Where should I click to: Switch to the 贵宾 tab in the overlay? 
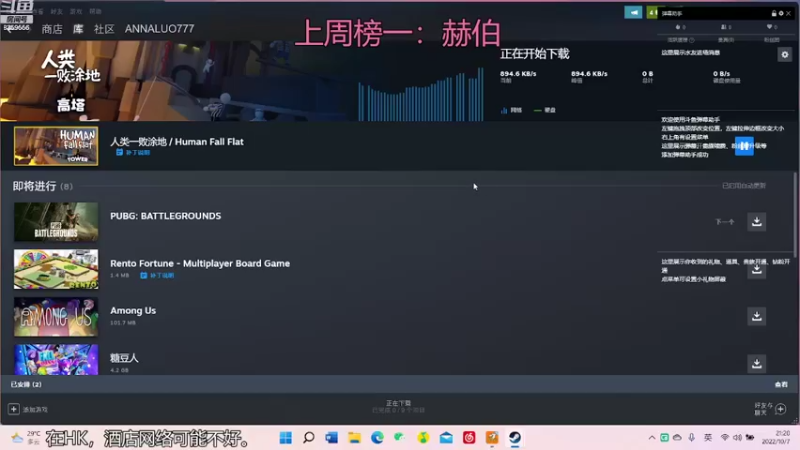click(726, 40)
